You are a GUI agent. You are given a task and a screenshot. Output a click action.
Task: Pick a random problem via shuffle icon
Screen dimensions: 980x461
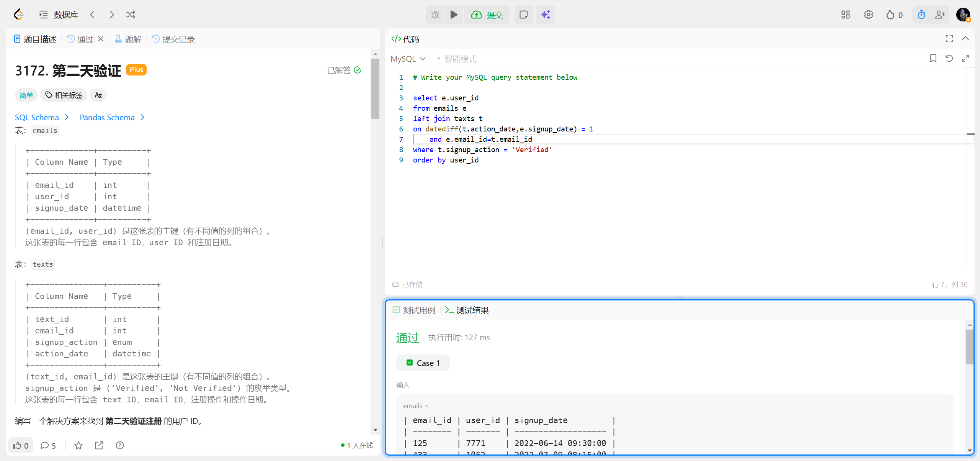[x=131, y=15]
